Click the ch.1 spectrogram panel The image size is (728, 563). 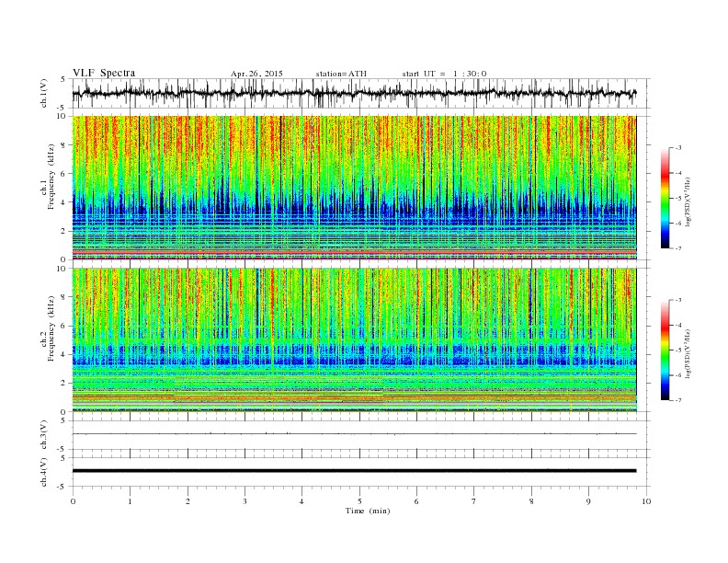(355, 188)
